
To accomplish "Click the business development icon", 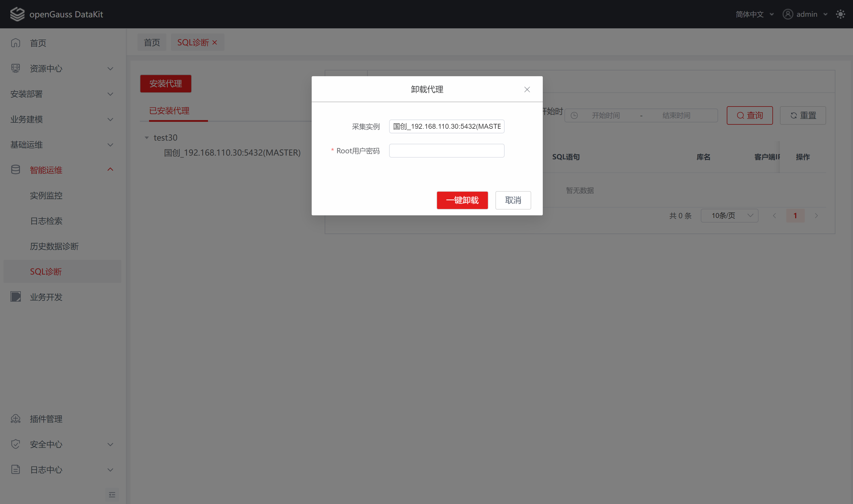I will 16,297.
